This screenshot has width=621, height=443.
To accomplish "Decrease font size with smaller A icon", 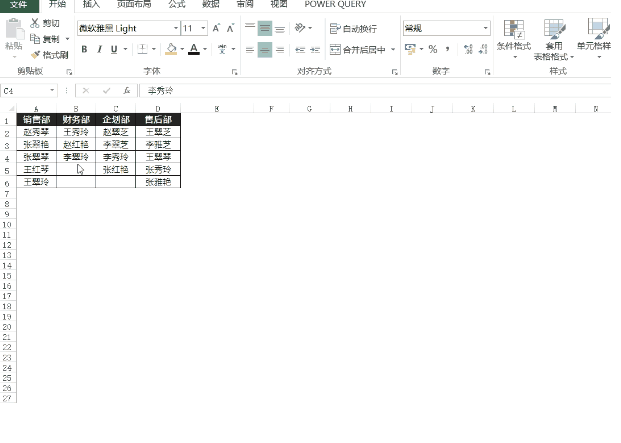I will tap(230, 28).
